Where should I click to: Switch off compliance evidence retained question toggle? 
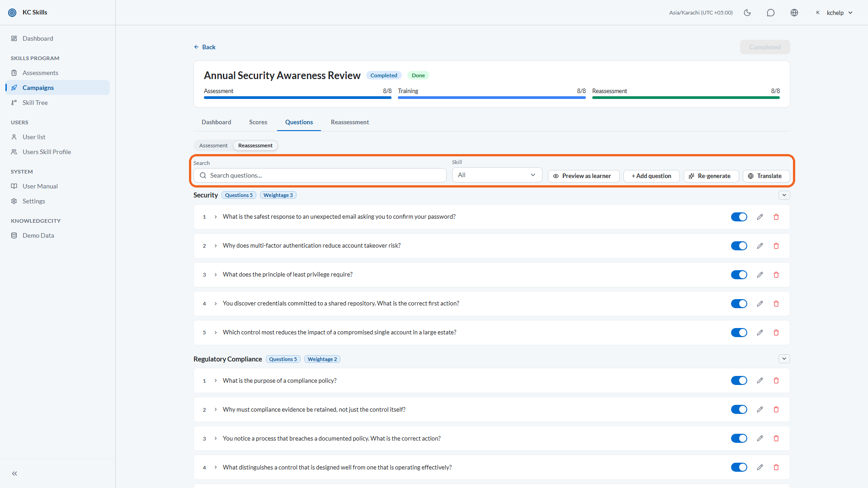[x=739, y=409]
